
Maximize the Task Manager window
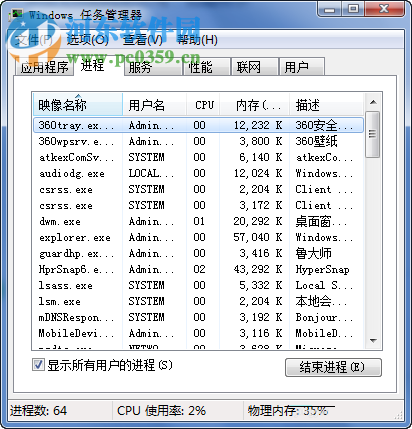(353, 9)
